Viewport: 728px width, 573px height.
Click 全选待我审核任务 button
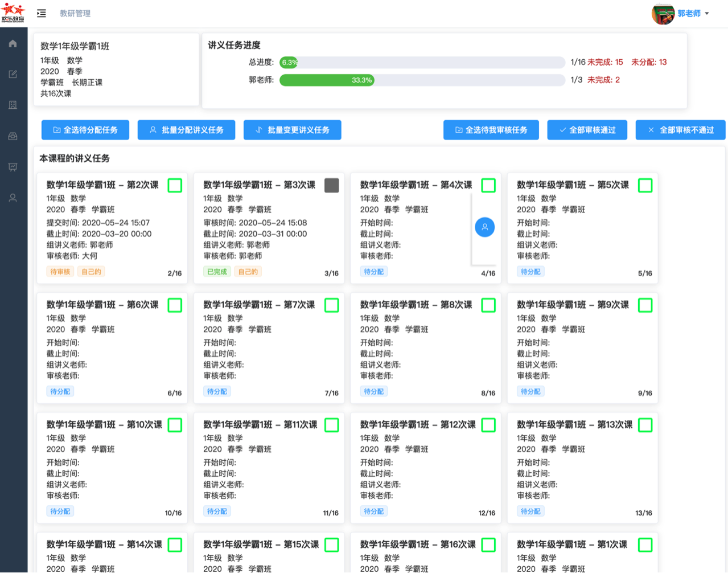491,130
